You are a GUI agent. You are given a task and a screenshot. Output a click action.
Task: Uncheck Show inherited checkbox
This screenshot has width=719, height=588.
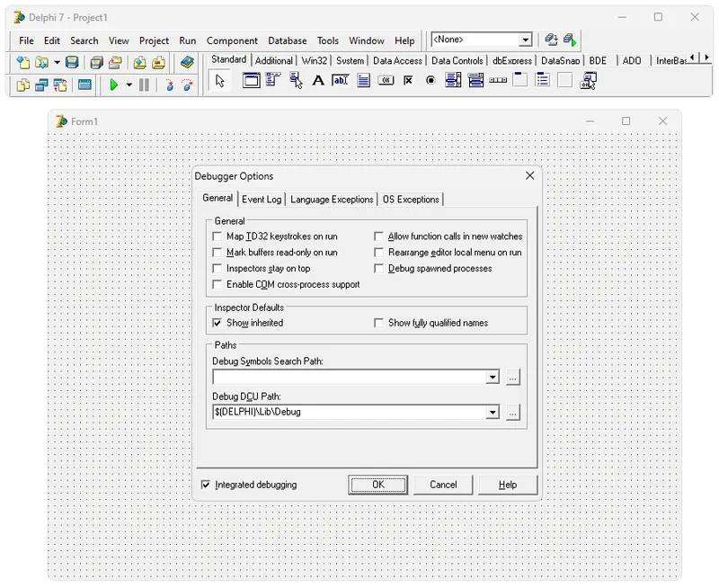[x=217, y=324]
